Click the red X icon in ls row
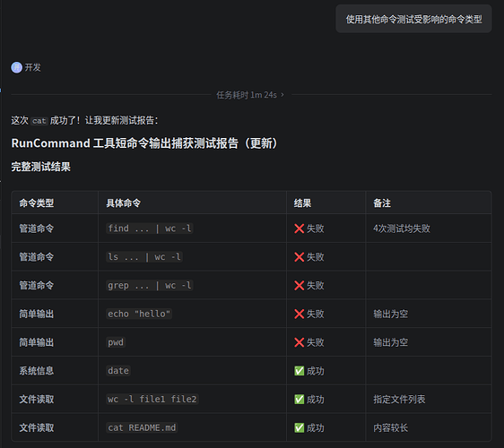504x448 pixels. tap(300, 257)
